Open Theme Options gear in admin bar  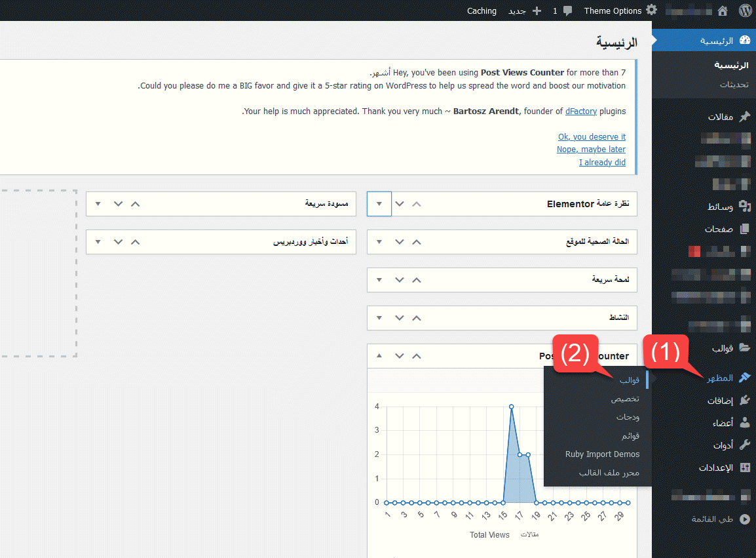pos(651,10)
